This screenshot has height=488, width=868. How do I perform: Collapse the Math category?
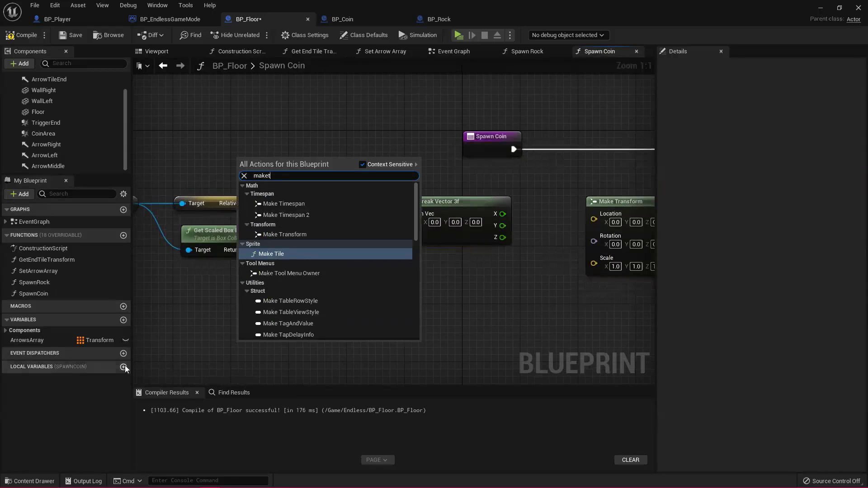[242, 186]
